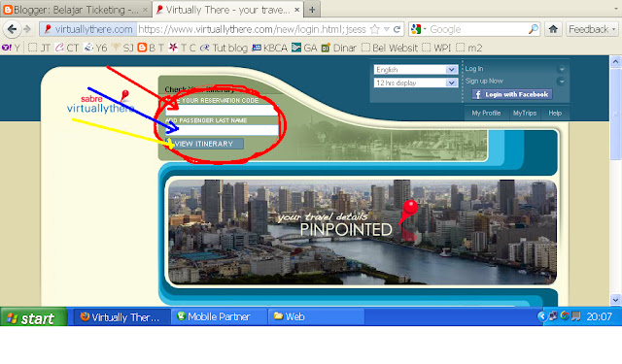622x364 pixels.
Task: Click the far-right monitor icon in system tray
Action: [576, 316]
